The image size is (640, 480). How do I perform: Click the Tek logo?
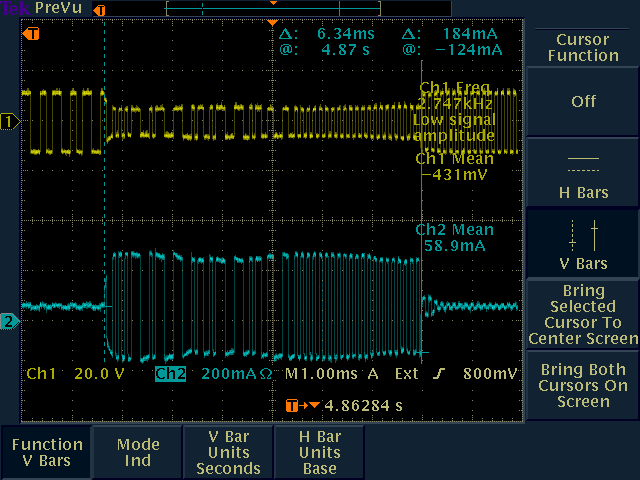pos(16,8)
